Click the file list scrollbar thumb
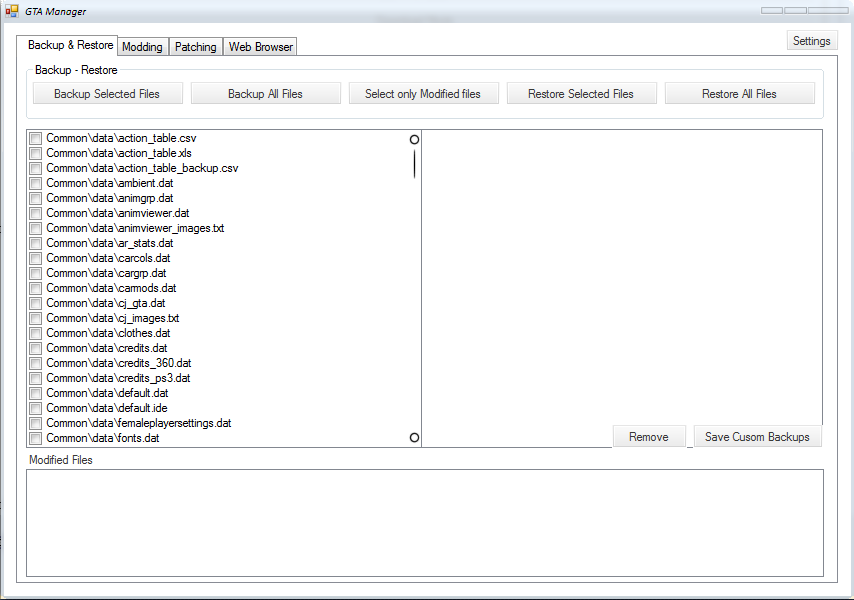Viewport: 854px width, 600px height. [414, 164]
